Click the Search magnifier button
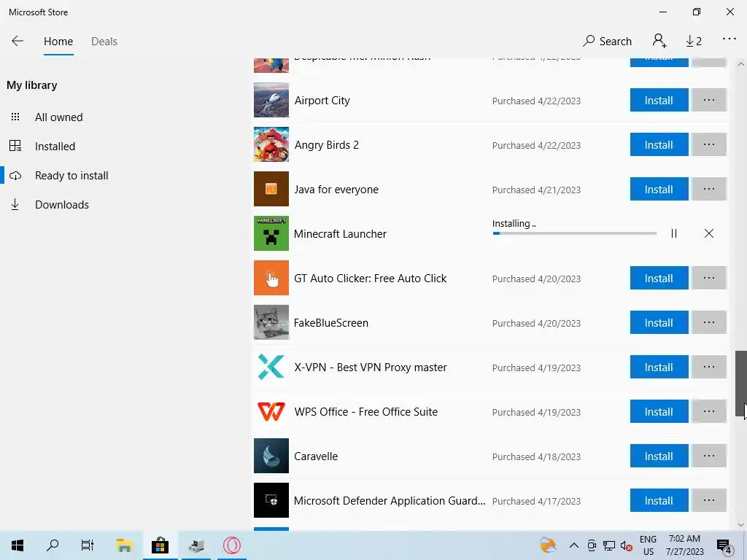This screenshot has height=560, width=747. (608, 41)
